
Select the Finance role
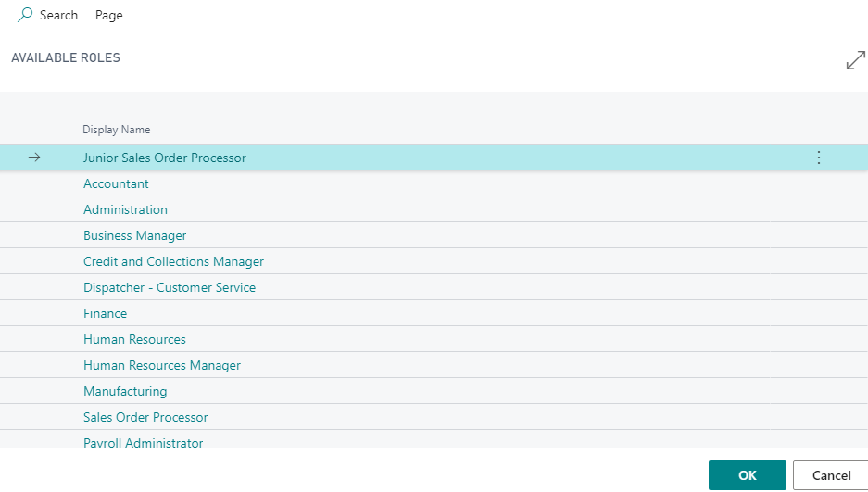point(105,313)
